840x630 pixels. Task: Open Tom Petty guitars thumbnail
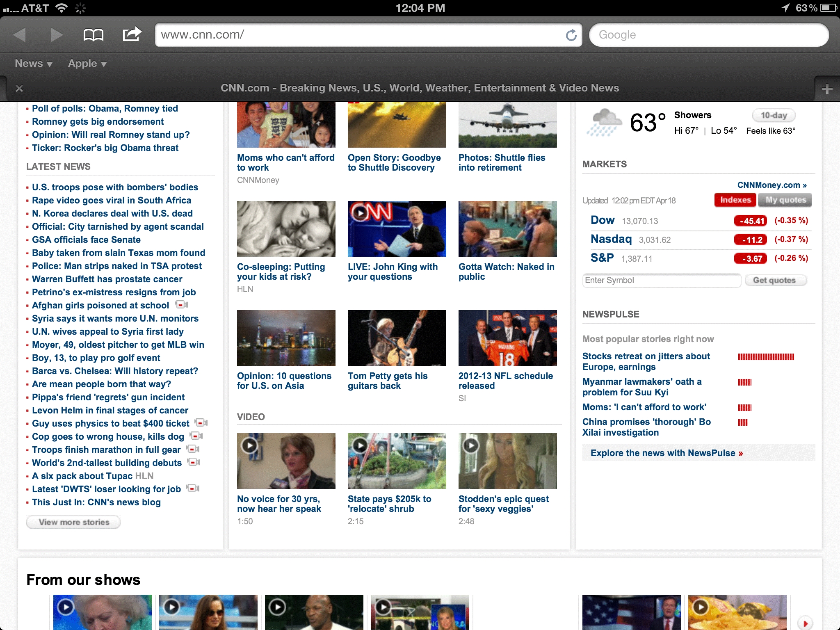[x=397, y=338]
